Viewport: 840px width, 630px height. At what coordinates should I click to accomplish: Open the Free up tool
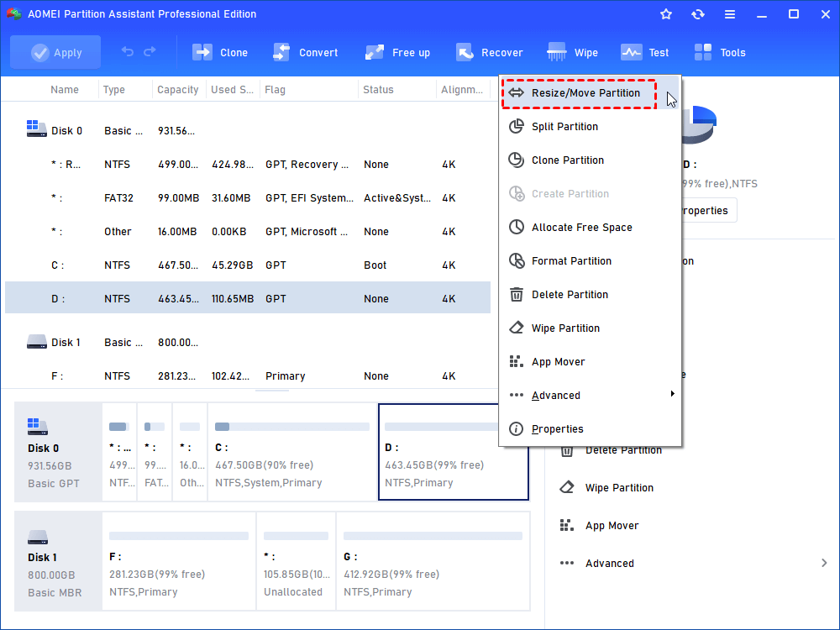click(x=397, y=52)
